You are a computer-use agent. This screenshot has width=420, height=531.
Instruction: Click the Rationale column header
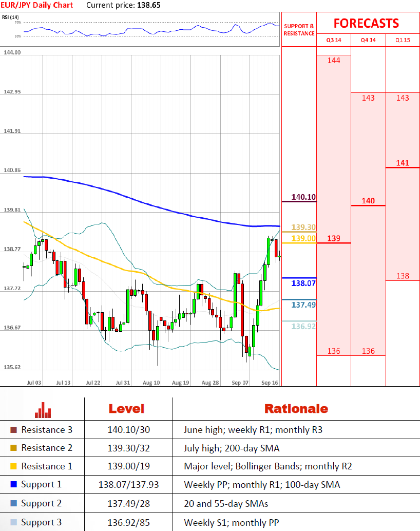coord(296,409)
